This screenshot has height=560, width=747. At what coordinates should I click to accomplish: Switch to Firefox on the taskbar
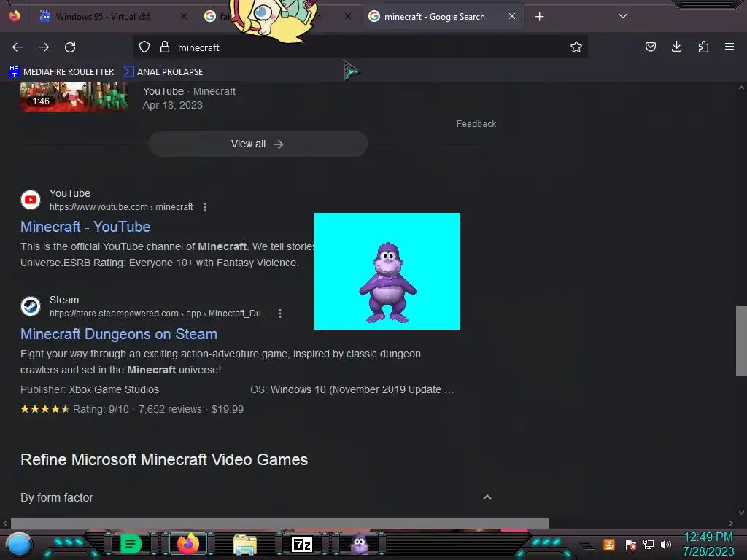tap(188, 544)
